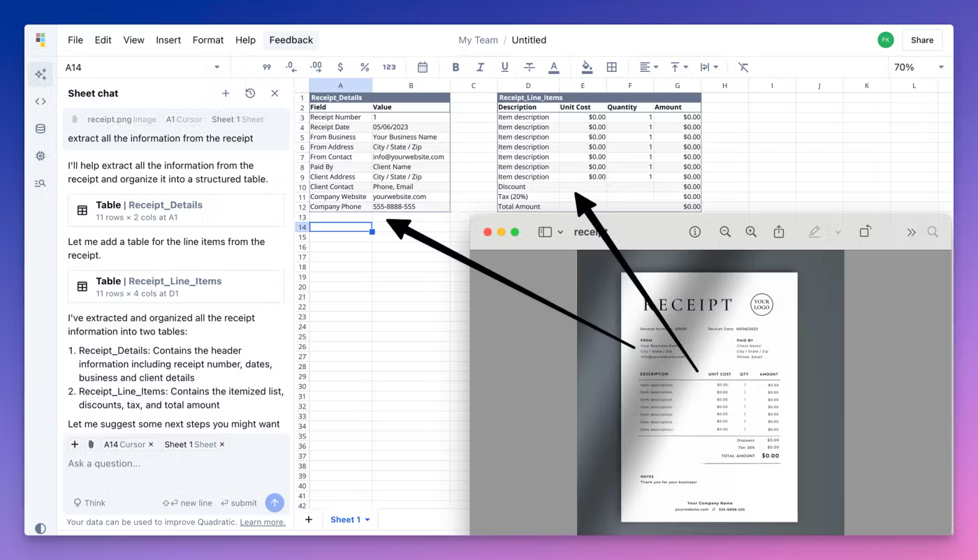This screenshot has height=560, width=978.
Task: Open the Sheet 1 tab dropdown arrow
Action: [367, 520]
